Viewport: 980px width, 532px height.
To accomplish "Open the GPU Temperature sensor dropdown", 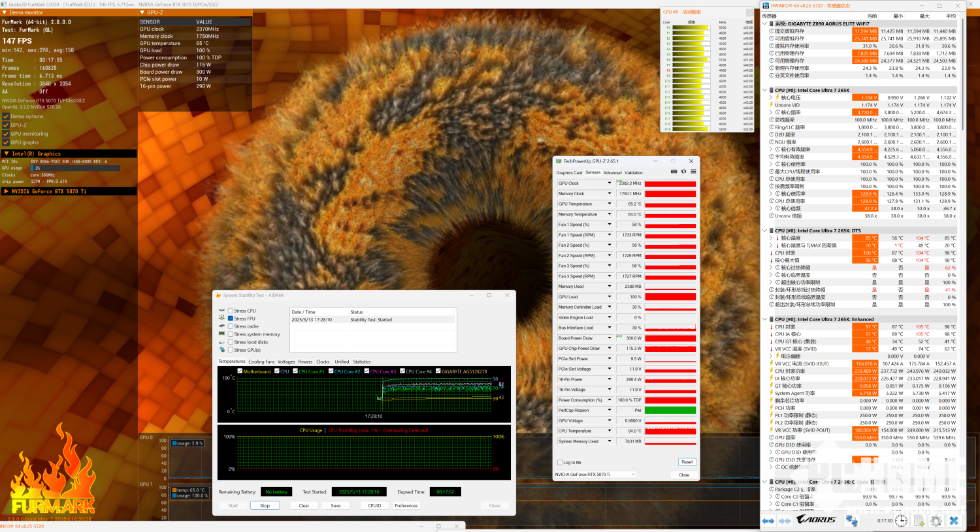I will coord(610,204).
